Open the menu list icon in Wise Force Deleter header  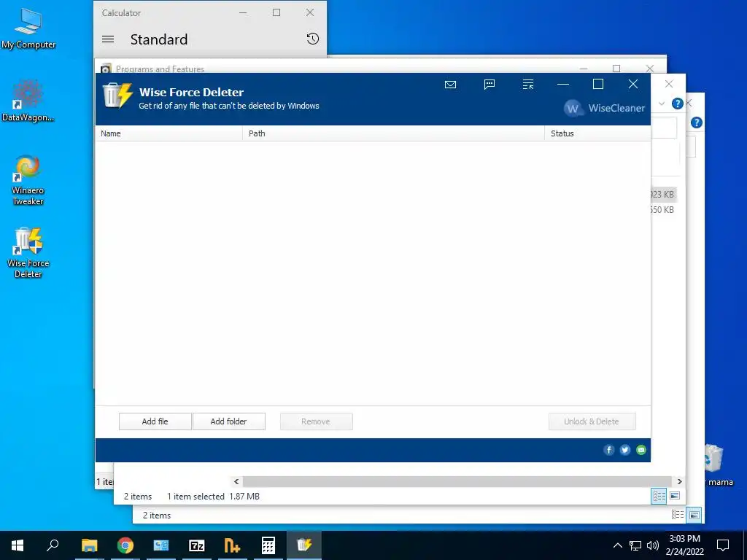tap(528, 85)
